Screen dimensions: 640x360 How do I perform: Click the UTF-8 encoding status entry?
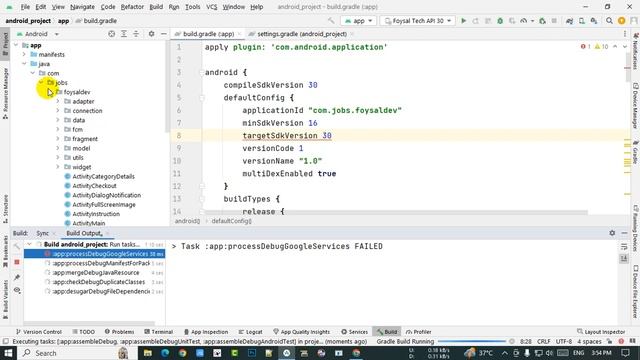pos(564,341)
